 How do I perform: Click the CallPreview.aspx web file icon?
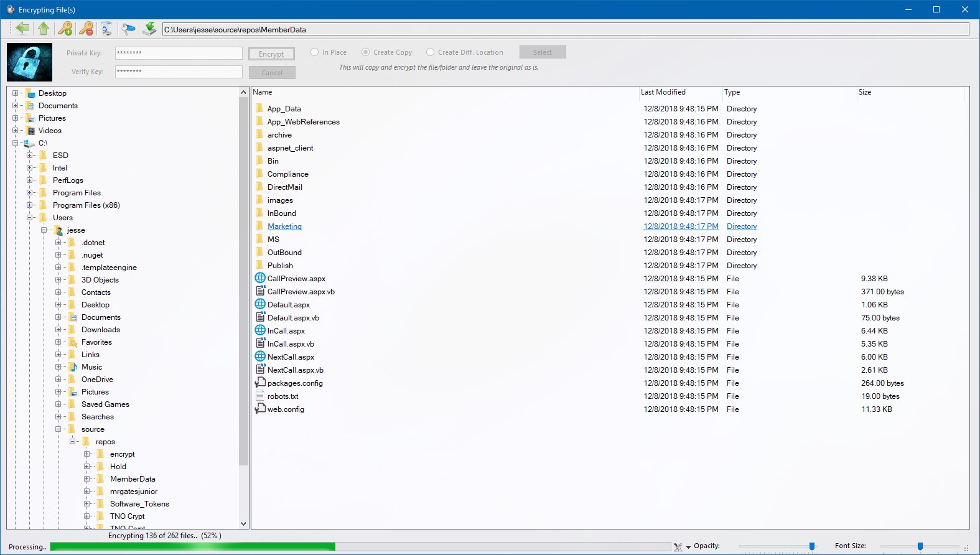(x=260, y=278)
